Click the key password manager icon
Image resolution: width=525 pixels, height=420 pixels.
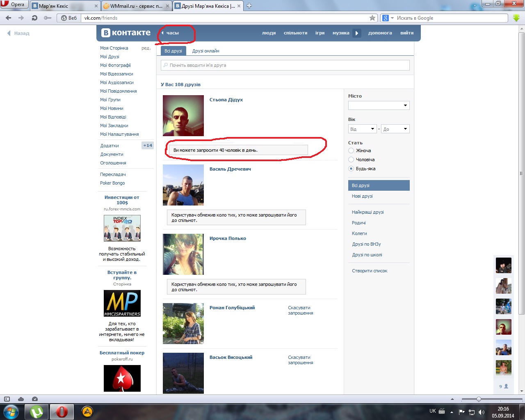pos(48,18)
